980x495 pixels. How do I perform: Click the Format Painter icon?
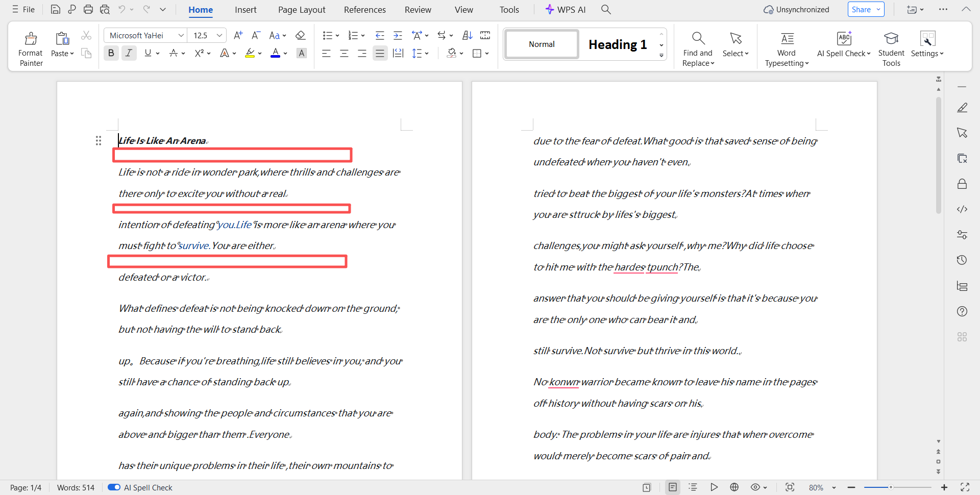(31, 39)
